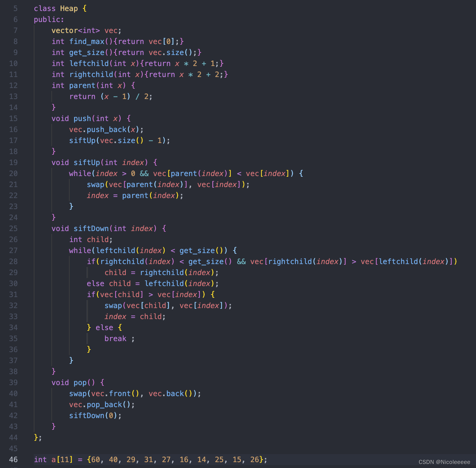This screenshot has height=468, width=476.
Task: Click the "pop" function name on line 39
Action: [x=80, y=383]
